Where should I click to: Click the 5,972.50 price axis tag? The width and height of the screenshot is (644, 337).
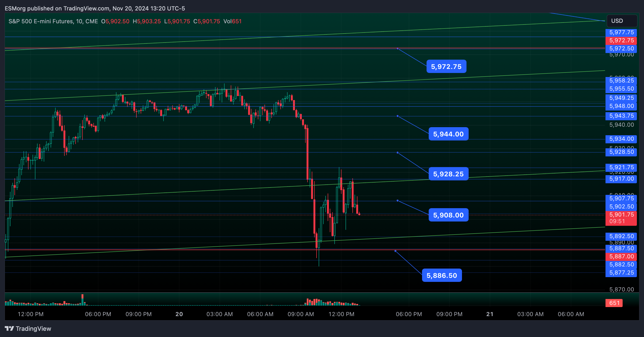pyautogui.click(x=621, y=48)
